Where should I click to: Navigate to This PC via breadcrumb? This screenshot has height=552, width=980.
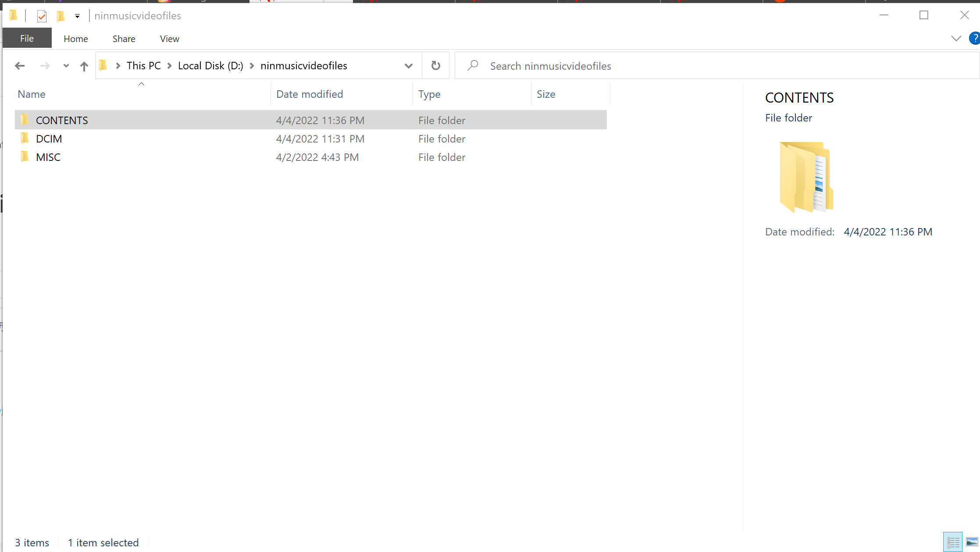(x=143, y=65)
